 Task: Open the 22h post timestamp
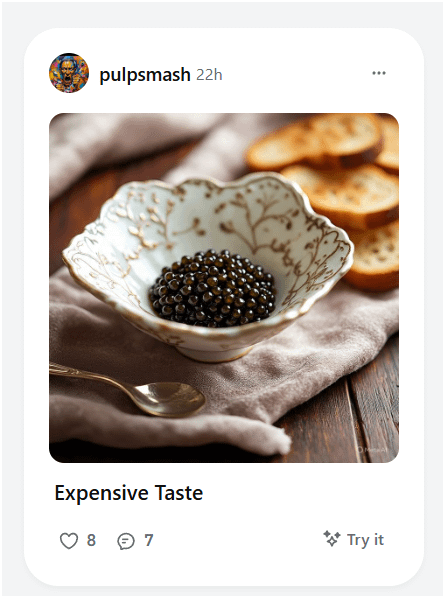coord(209,75)
